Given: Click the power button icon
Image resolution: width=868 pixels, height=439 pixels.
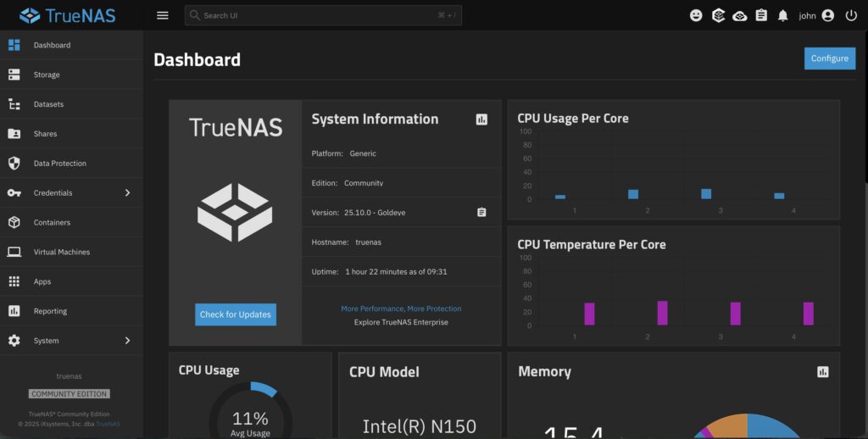Looking at the screenshot, I should click(x=851, y=15).
